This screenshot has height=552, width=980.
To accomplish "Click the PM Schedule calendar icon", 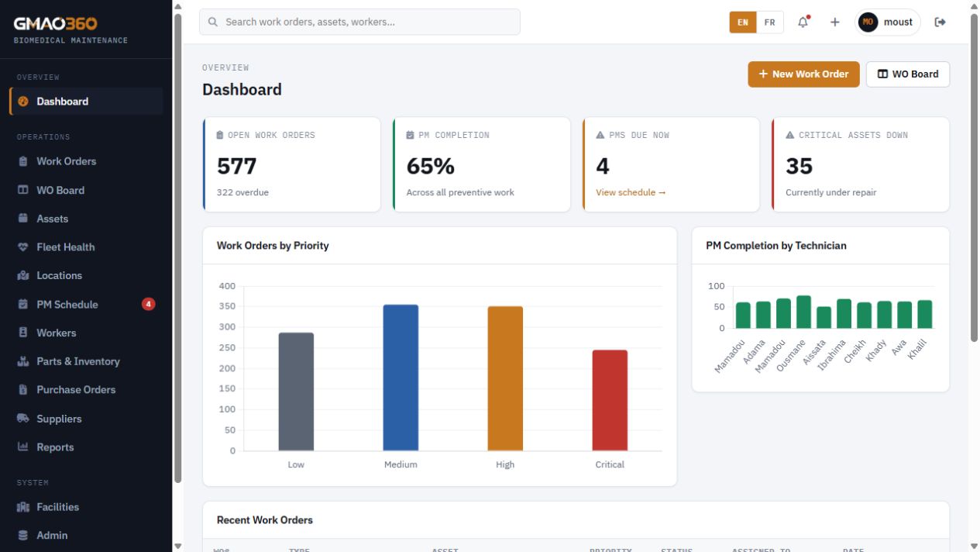I will coord(23,305).
